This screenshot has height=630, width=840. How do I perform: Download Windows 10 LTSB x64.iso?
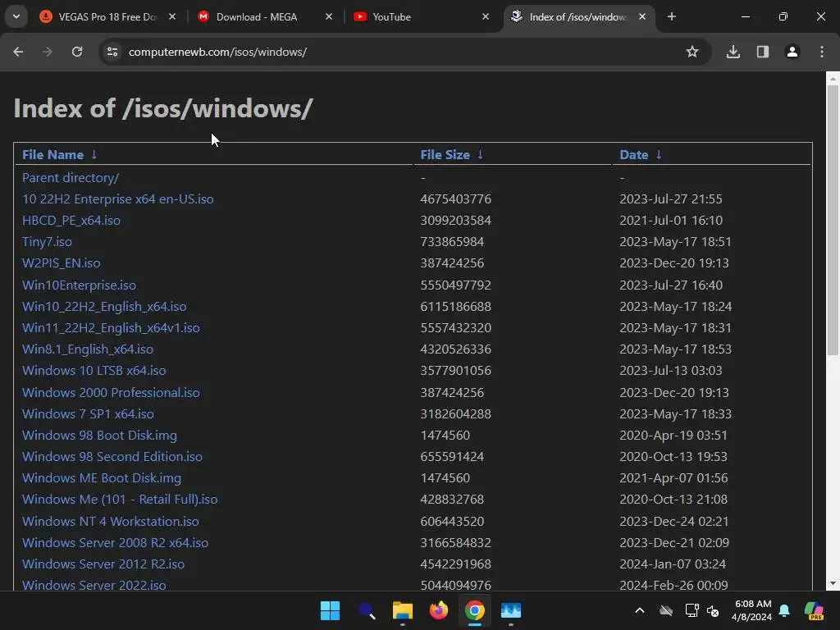coord(94,371)
